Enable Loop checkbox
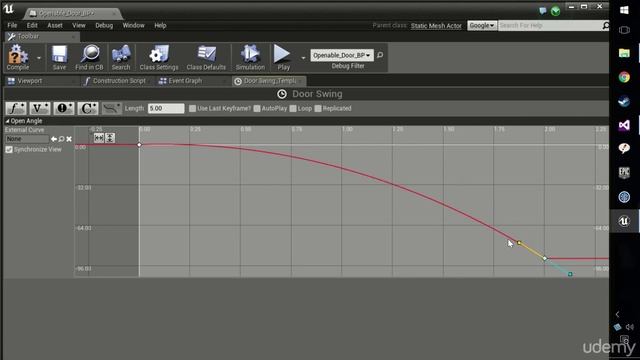Image resolution: width=640 pixels, height=360 pixels. [293, 109]
